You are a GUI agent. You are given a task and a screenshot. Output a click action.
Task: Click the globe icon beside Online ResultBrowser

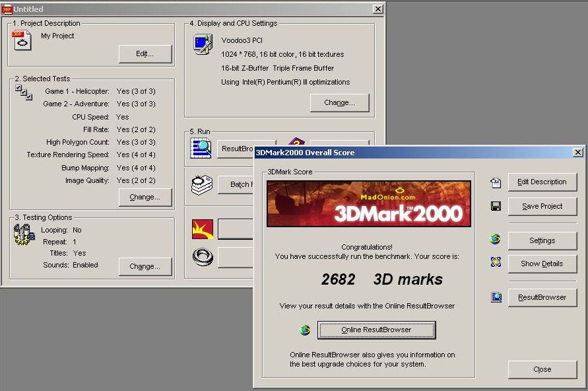coord(305,330)
